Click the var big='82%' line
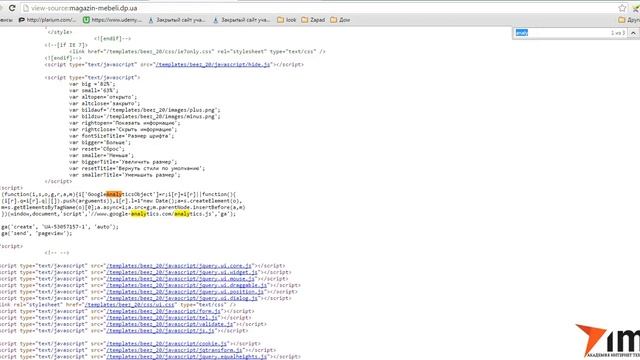Screen dimensions: 640x360 92,84
